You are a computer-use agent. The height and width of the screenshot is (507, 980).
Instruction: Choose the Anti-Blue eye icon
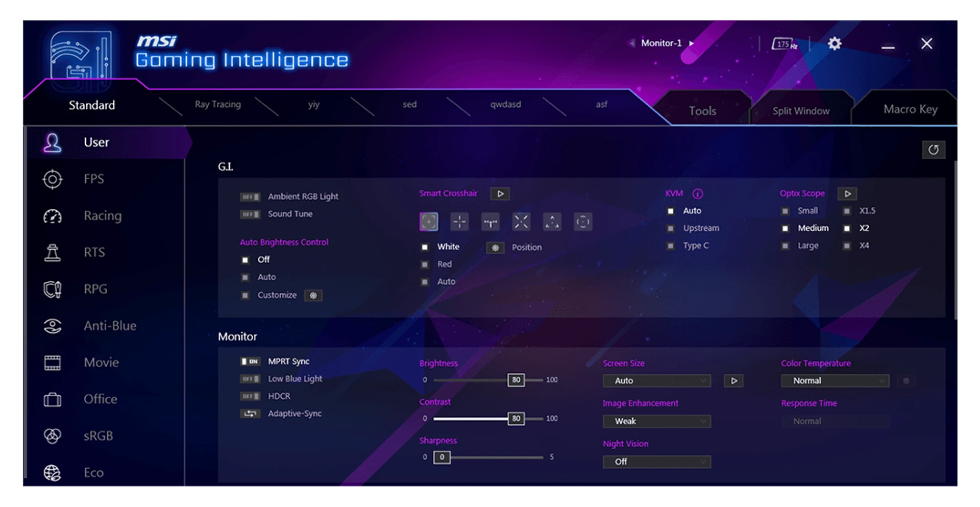52,326
